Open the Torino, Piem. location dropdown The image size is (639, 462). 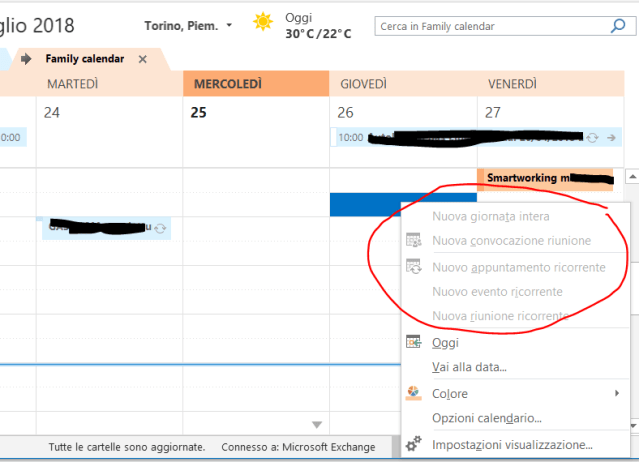[229, 24]
